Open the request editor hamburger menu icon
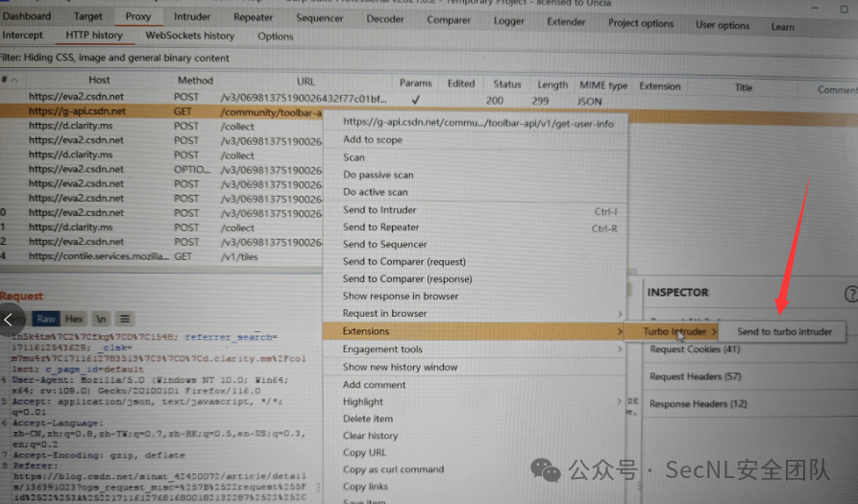Image resolution: width=858 pixels, height=504 pixels. pos(125,319)
